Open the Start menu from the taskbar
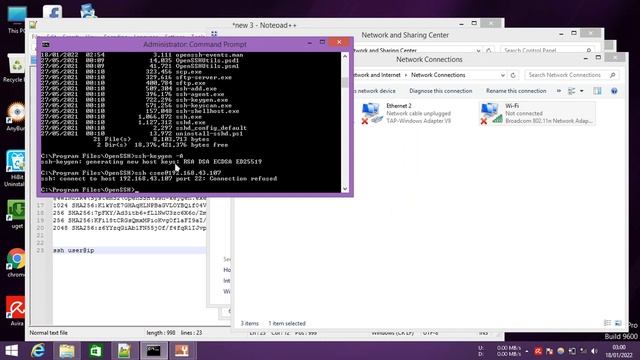This screenshot has height=360, width=640. click(12, 351)
